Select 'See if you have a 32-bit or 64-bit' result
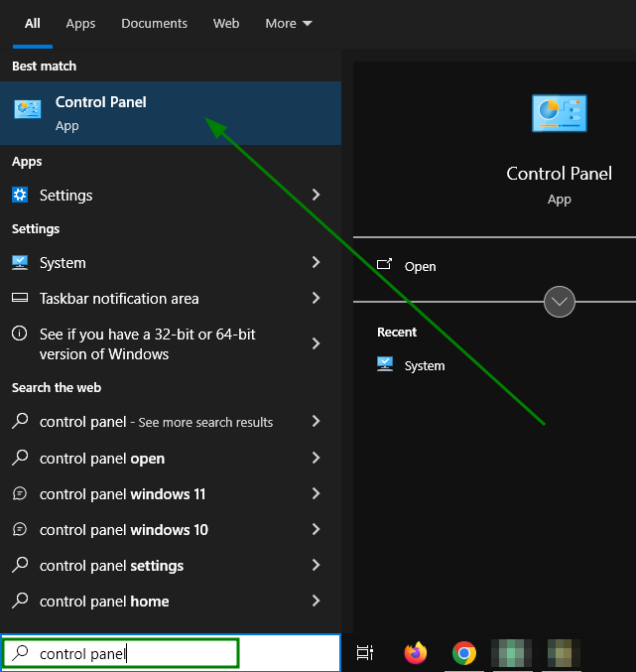 pyautogui.click(x=171, y=343)
